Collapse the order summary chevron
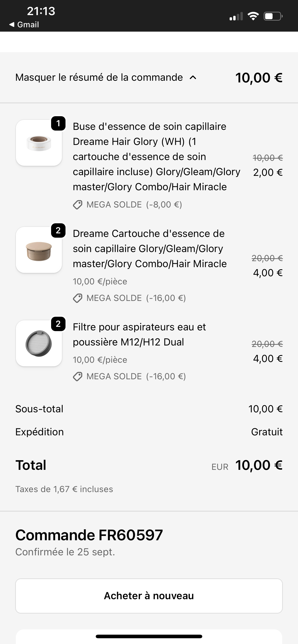This screenshot has height=644, width=298. [193, 77]
